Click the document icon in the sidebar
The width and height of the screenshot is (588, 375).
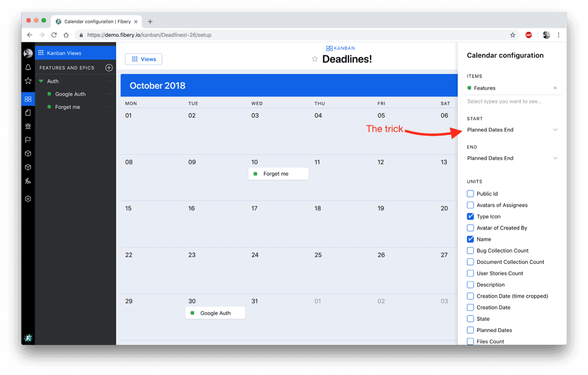[x=28, y=113]
